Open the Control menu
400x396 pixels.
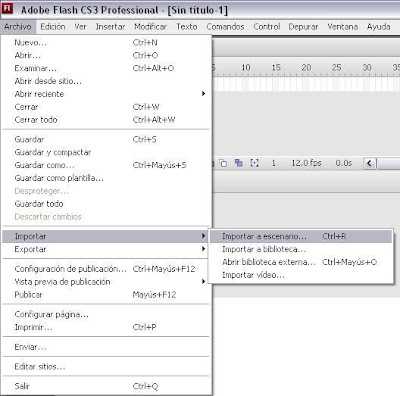tap(267, 26)
